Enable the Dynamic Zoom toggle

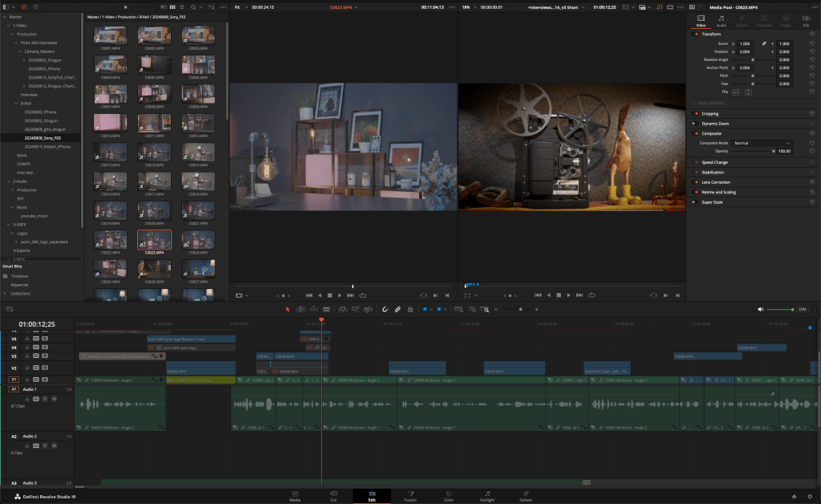(x=695, y=123)
